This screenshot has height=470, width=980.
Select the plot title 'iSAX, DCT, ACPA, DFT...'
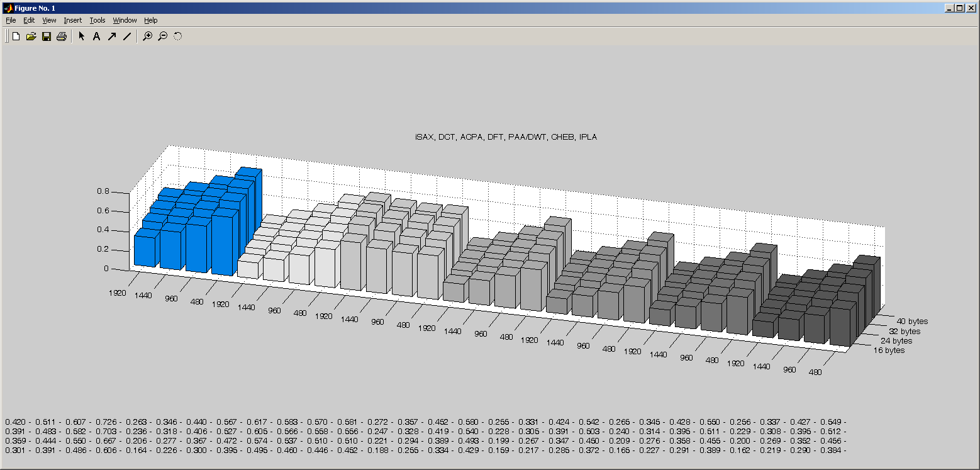click(506, 137)
